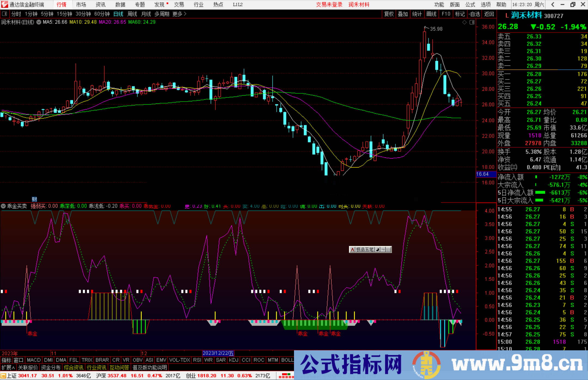This screenshot has width=588, height=380.
Task: Open F10 company info
Action: [x=446, y=14]
